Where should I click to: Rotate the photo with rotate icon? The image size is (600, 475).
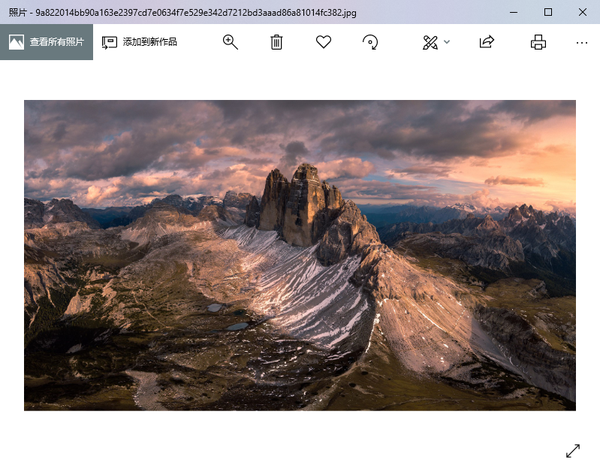click(370, 42)
